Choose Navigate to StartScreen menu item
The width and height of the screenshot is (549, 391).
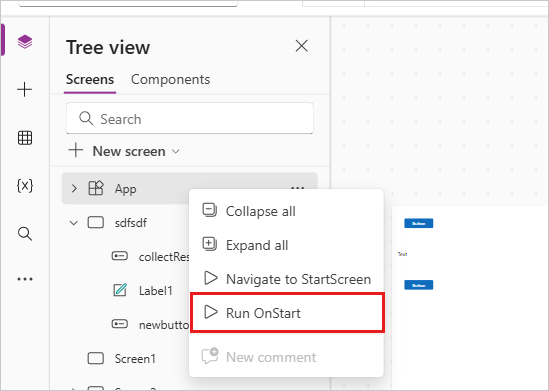coord(286,279)
